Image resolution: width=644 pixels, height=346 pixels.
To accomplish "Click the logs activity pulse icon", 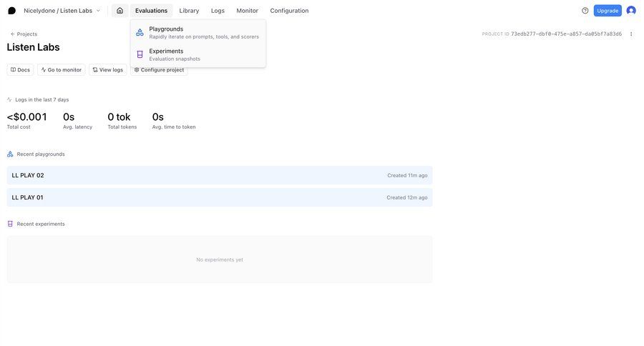I will pyautogui.click(x=9, y=100).
